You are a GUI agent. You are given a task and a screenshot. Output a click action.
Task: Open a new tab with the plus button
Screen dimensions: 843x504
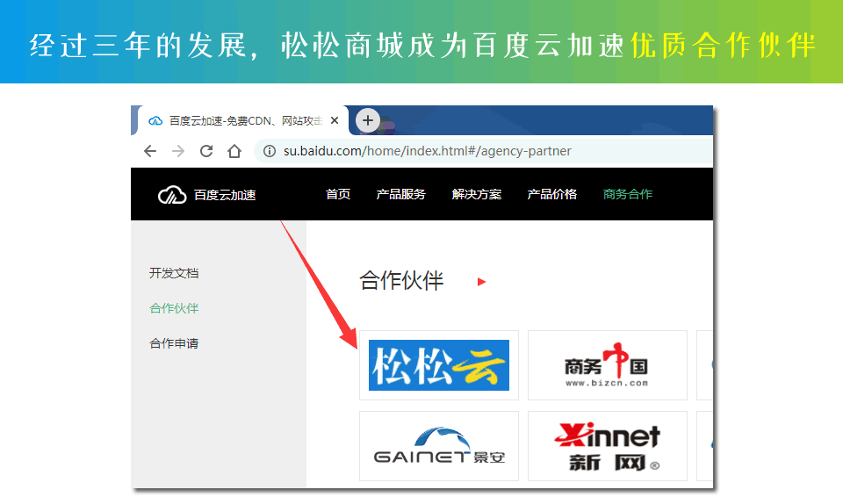coord(368,119)
